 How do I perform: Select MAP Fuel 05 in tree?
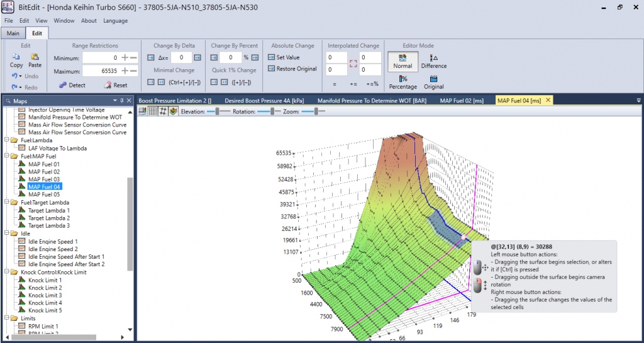click(x=44, y=194)
